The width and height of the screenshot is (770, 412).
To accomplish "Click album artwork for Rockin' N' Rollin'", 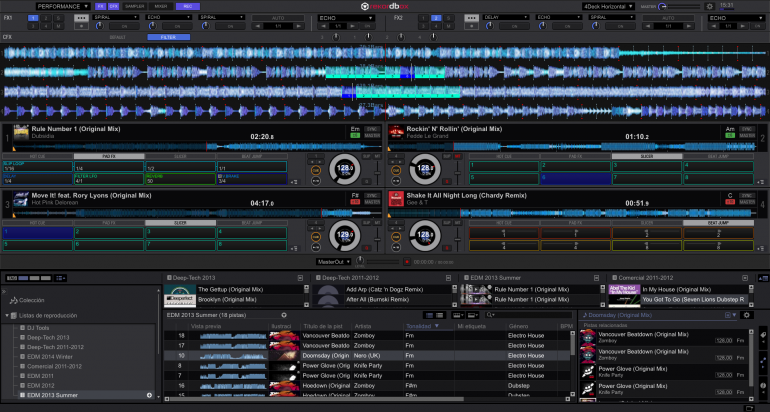I will (x=396, y=132).
